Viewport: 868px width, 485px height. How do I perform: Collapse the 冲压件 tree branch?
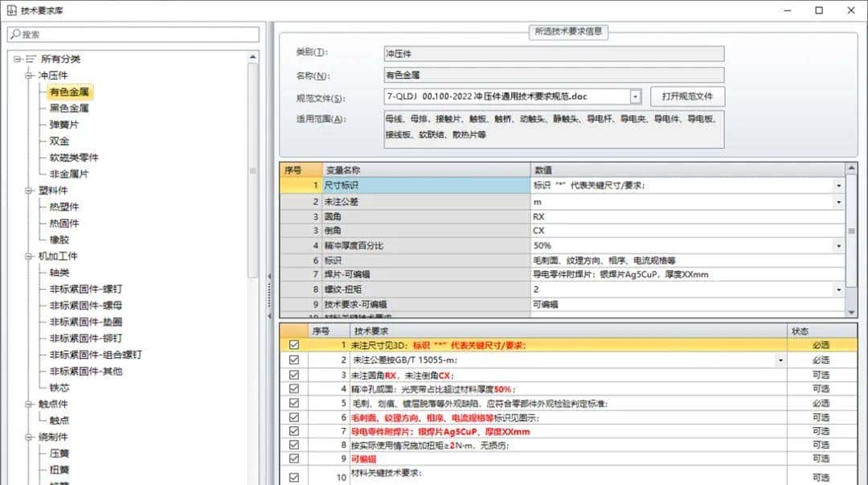click(27, 75)
